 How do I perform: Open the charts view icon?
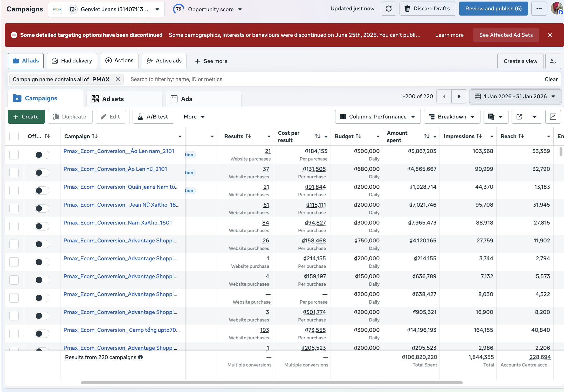pyautogui.click(x=553, y=117)
